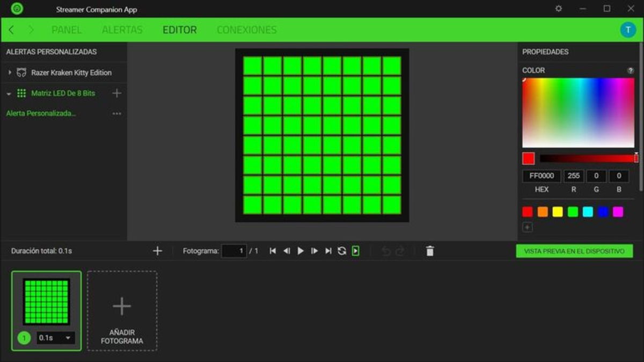
Task: Step back to the previous frame
Action: tap(287, 250)
